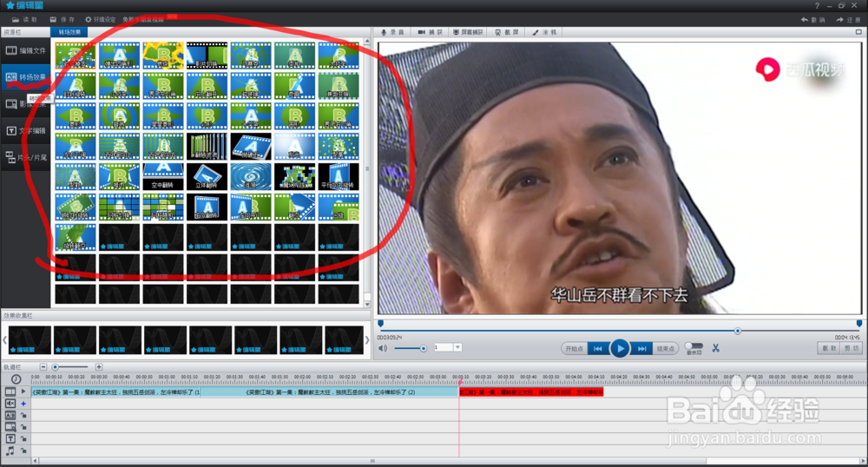Toggle lock on the image effect track
The image size is (868, 467).
point(23,426)
